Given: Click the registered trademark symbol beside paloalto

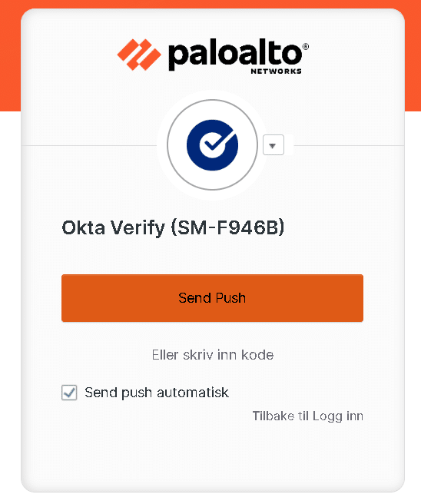Looking at the screenshot, I should (305, 47).
